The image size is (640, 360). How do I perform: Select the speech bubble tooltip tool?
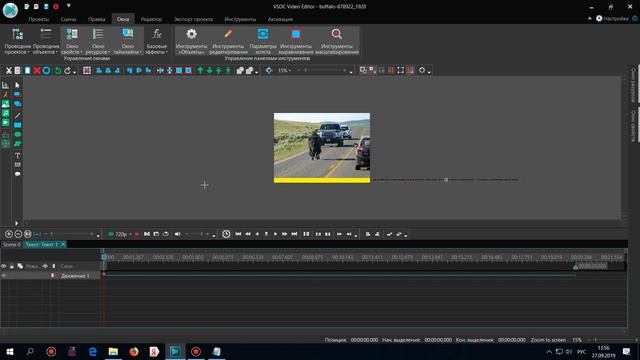[17, 174]
